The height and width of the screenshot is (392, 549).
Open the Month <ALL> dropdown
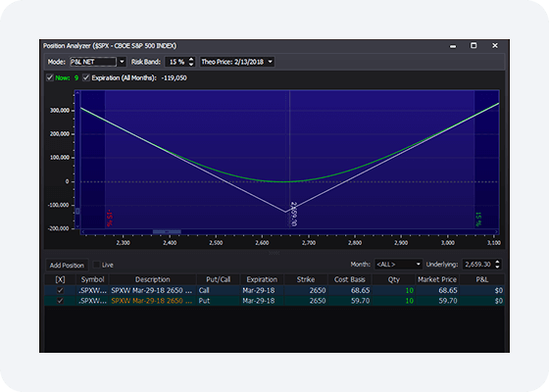click(398, 265)
